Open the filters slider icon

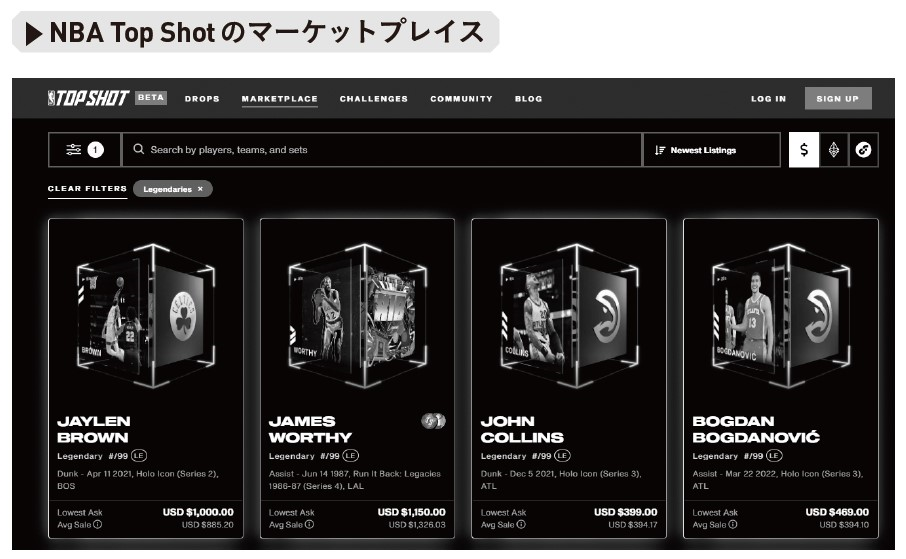pos(73,150)
